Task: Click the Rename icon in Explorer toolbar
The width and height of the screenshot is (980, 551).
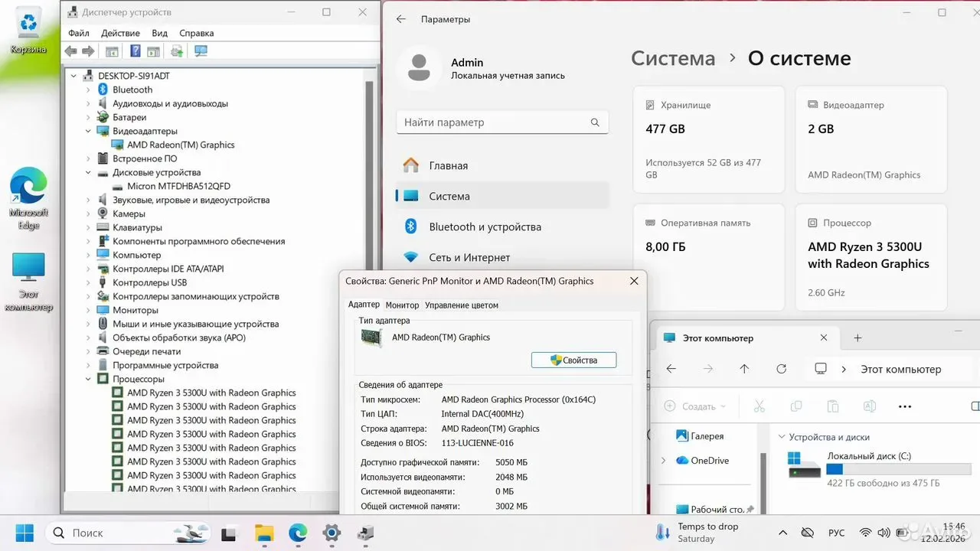Action: point(870,406)
